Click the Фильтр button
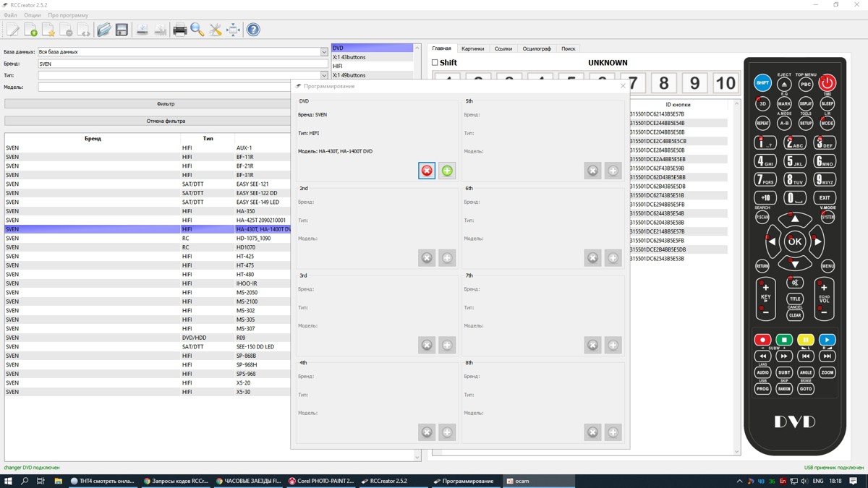 166,104
